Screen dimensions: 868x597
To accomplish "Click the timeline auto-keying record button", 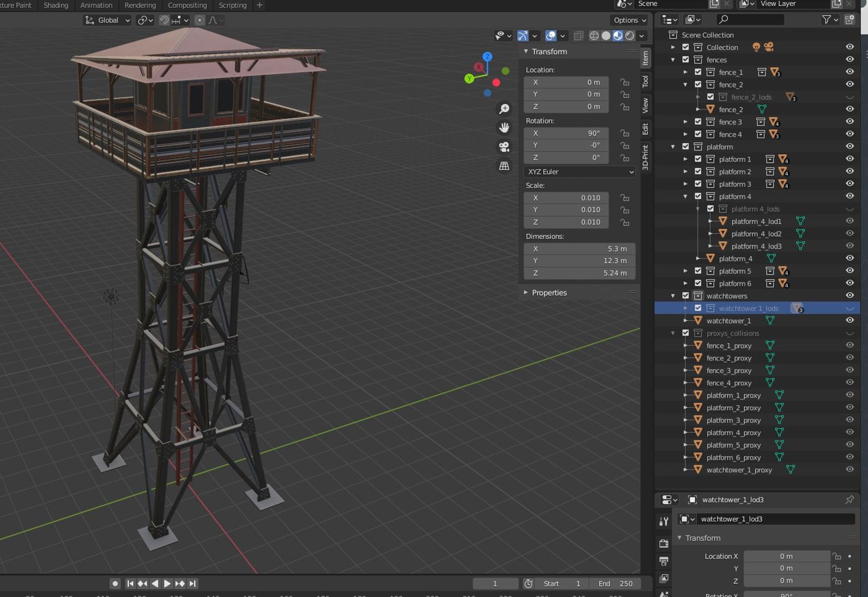I will 115,583.
